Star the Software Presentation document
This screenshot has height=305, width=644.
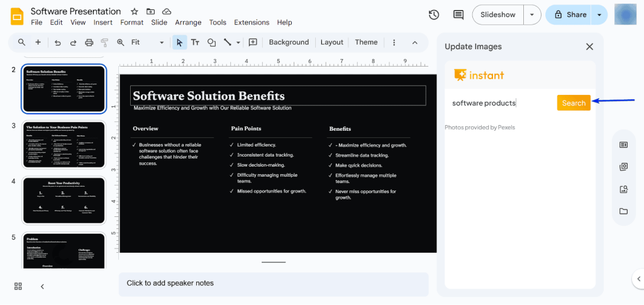(x=135, y=11)
